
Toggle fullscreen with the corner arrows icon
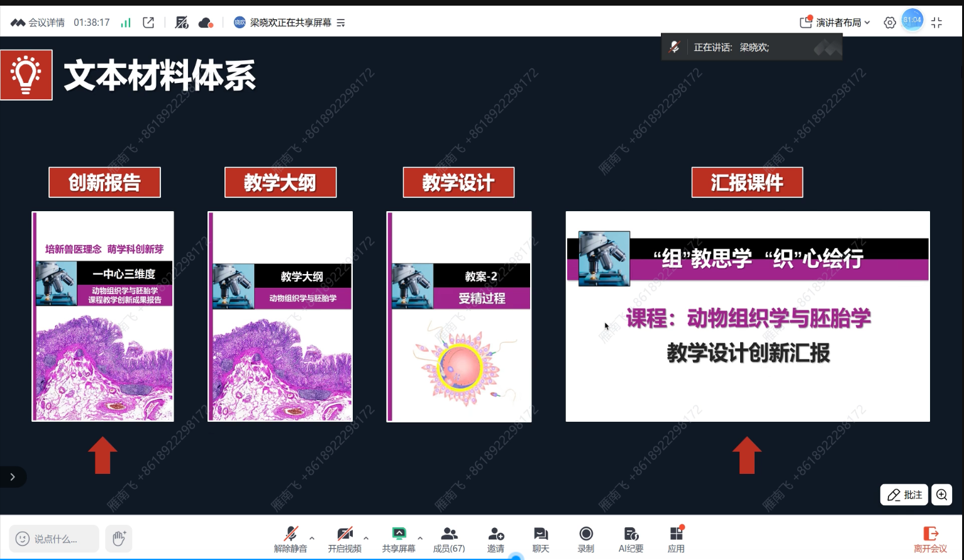click(x=936, y=22)
